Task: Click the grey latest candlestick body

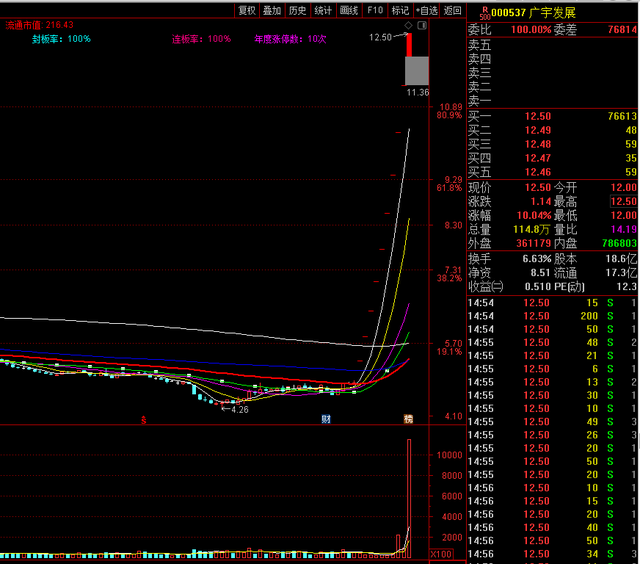Action: point(417,71)
